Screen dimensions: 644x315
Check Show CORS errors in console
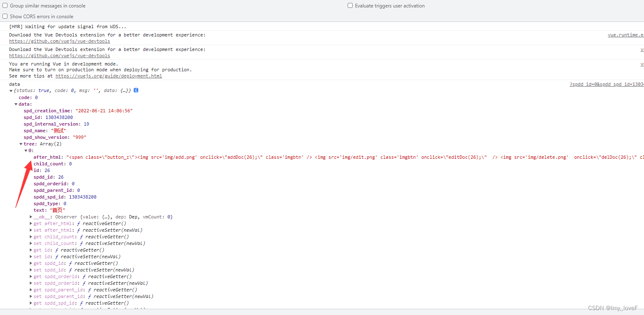[5, 17]
